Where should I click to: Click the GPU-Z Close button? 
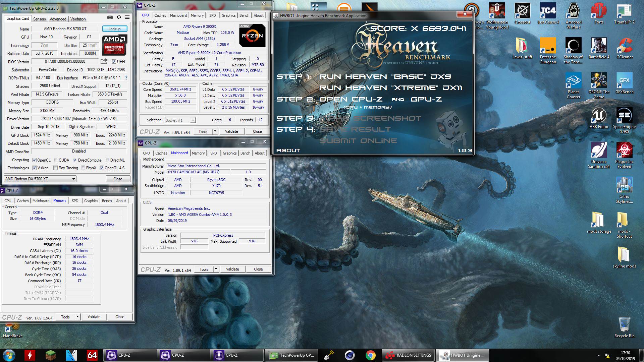coord(118,179)
